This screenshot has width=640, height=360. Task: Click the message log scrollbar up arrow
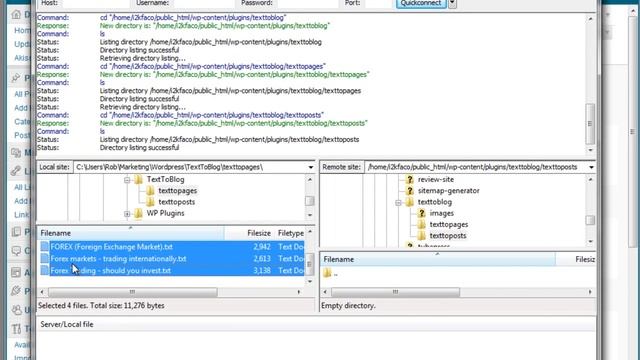[x=590, y=18]
